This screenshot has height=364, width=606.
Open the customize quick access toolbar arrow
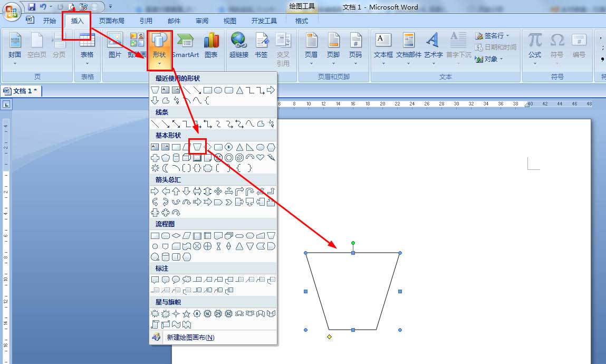pyautogui.click(x=111, y=6)
